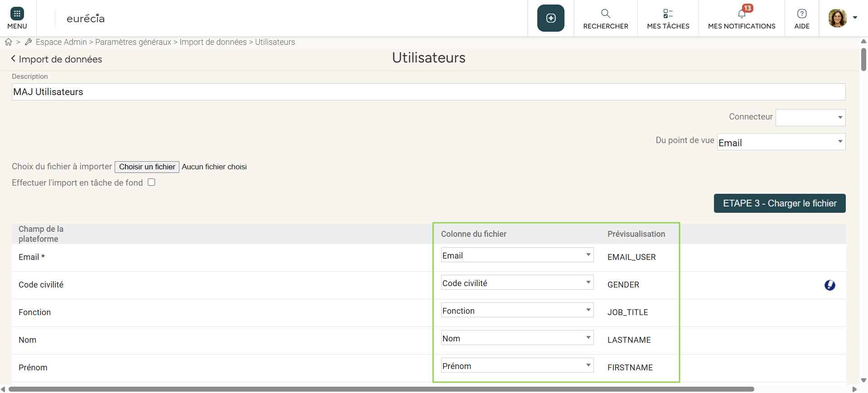Go to Espace Admin breadcrumb

[61, 42]
